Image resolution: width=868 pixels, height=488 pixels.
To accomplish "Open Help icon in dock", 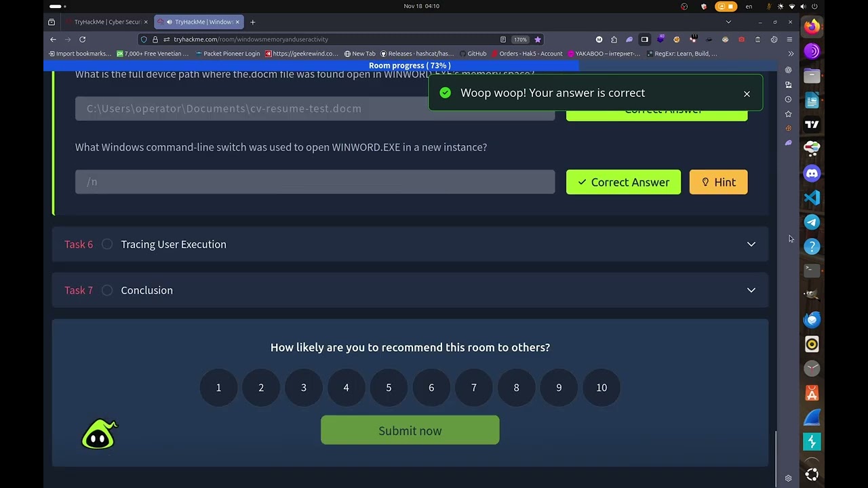I will (x=812, y=247).
